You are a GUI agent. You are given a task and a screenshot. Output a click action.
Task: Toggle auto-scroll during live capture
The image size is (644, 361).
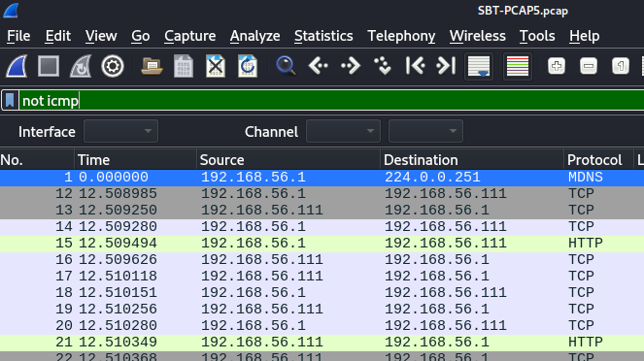pyautogui.click(x=479, y=66)
